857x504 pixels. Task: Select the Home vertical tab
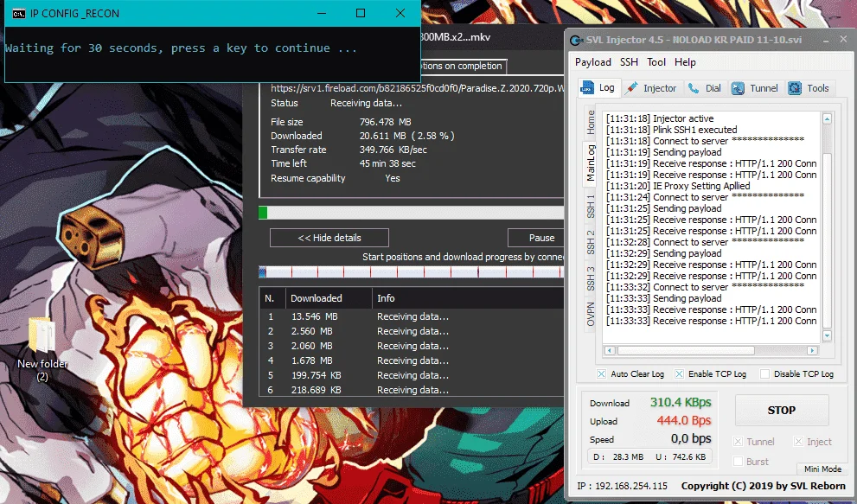591,122
